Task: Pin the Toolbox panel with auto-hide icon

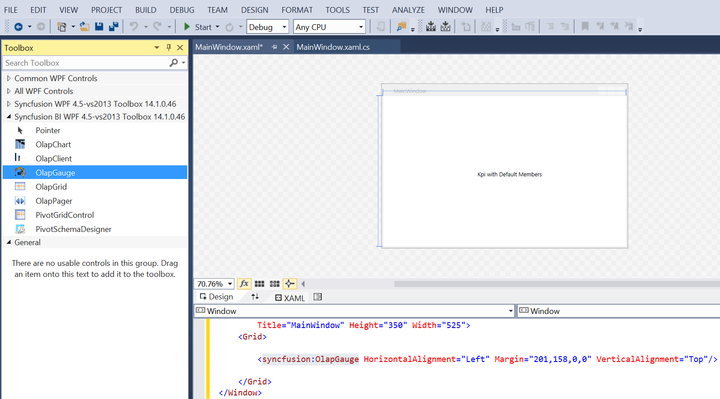Action: click(x=169, y=47)
